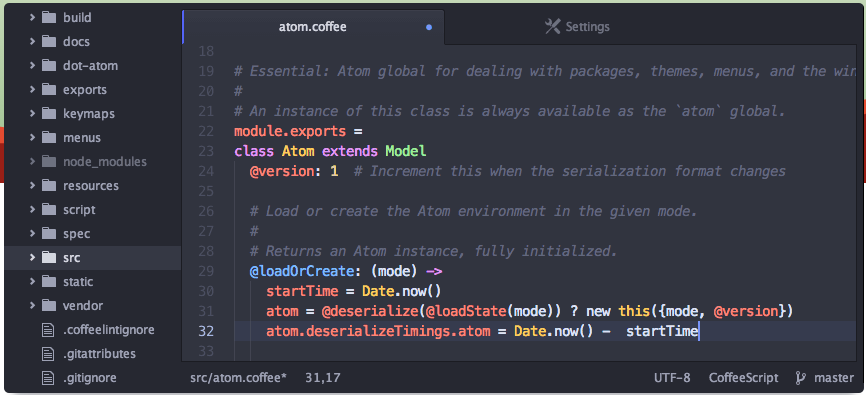Click the .gitattributes file icon
This screenshot has width=866, height=395.
pyautogui.click(x=49, y=354)
